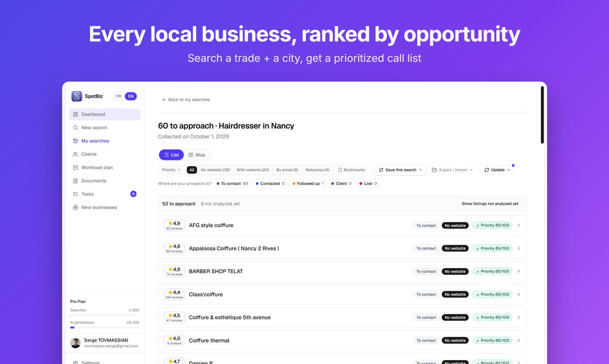Screen dimensions: 609x364
Task: Open Tasks in the sidebar
Action: click(x=105, y=194)
